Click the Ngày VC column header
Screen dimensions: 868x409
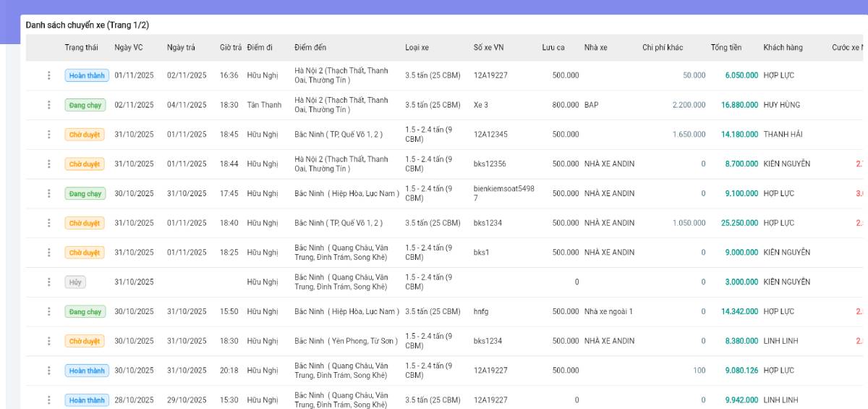click(x=129, y=48)
